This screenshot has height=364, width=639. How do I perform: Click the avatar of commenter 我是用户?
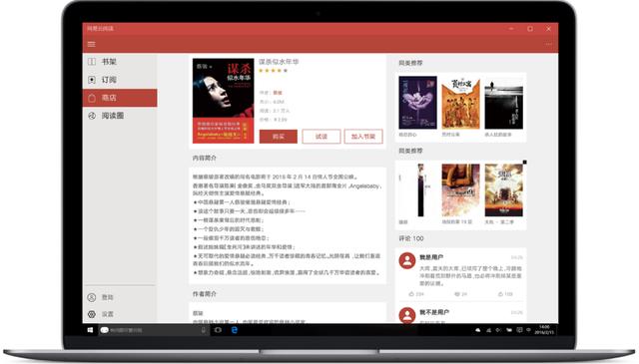[406, 260]
